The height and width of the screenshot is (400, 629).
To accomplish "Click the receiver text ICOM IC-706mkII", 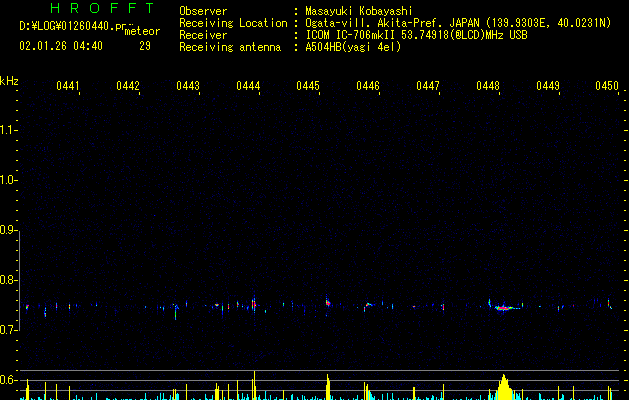I will click(350, 35).
